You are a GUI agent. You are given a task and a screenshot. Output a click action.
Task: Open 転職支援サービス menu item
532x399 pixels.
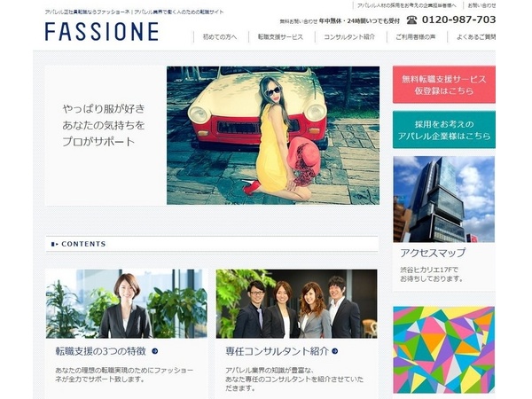point(280,37)
